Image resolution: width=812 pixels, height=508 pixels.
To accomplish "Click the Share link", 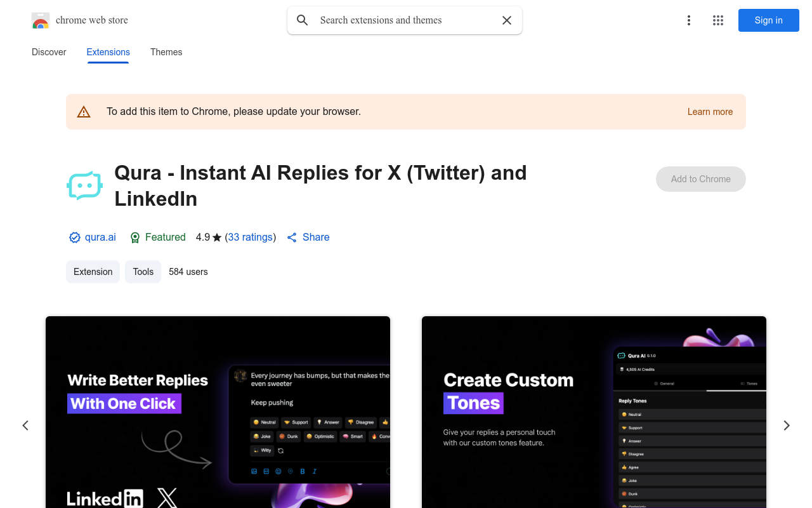I will 316,237.
